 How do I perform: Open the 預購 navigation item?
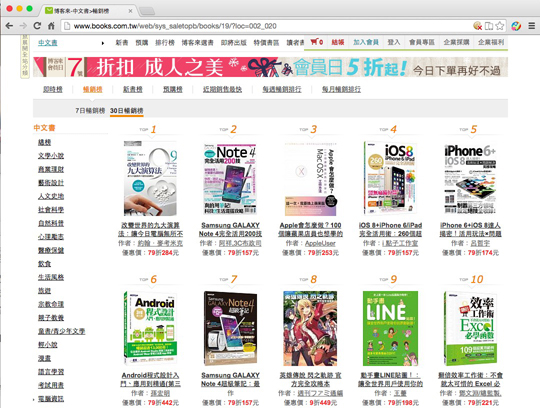tap(142, 43)
